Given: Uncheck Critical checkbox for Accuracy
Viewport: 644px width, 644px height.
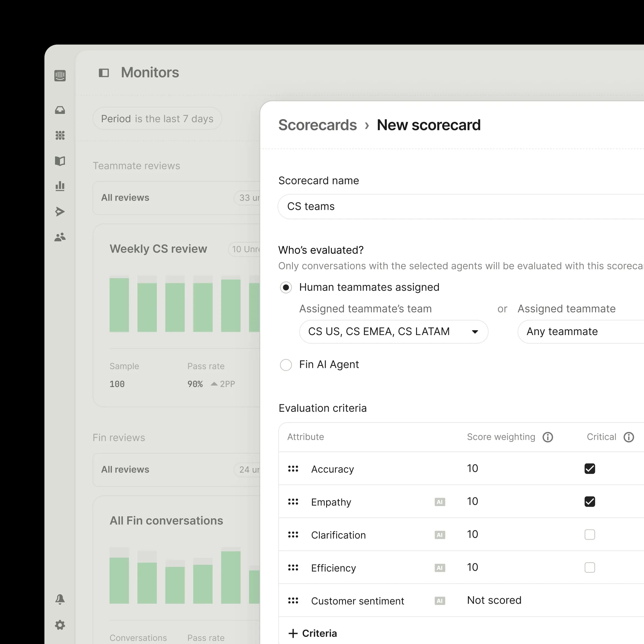Looking at the screenshot, I should [590, 469].
